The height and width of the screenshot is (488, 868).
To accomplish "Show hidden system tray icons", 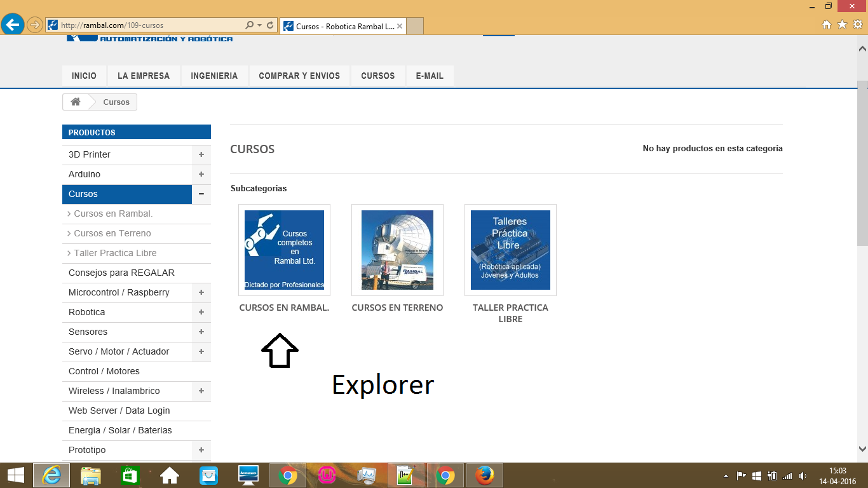I will (x=726, y=476).
